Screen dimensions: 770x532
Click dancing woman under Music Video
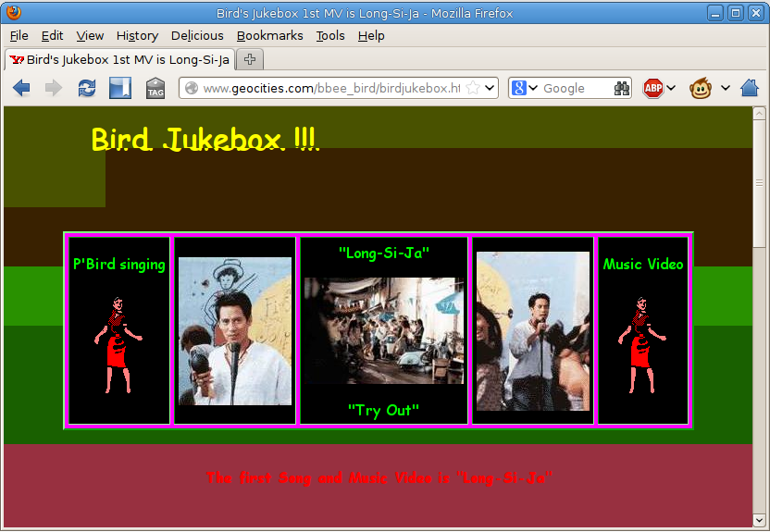point(642,344)
